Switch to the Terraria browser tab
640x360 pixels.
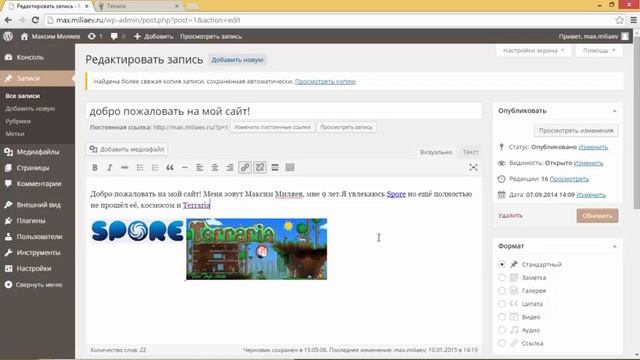click(139, 6)
